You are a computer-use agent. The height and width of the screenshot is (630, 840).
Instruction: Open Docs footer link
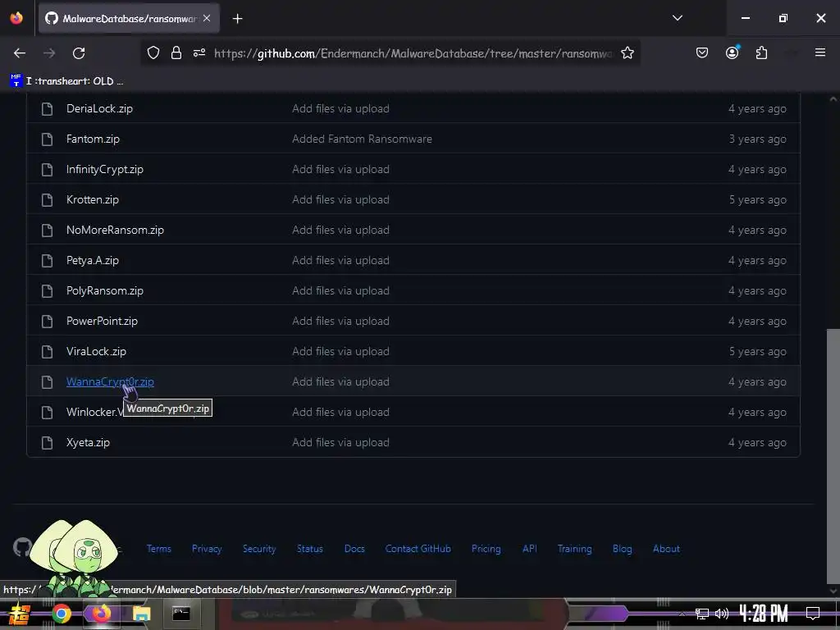354,549
